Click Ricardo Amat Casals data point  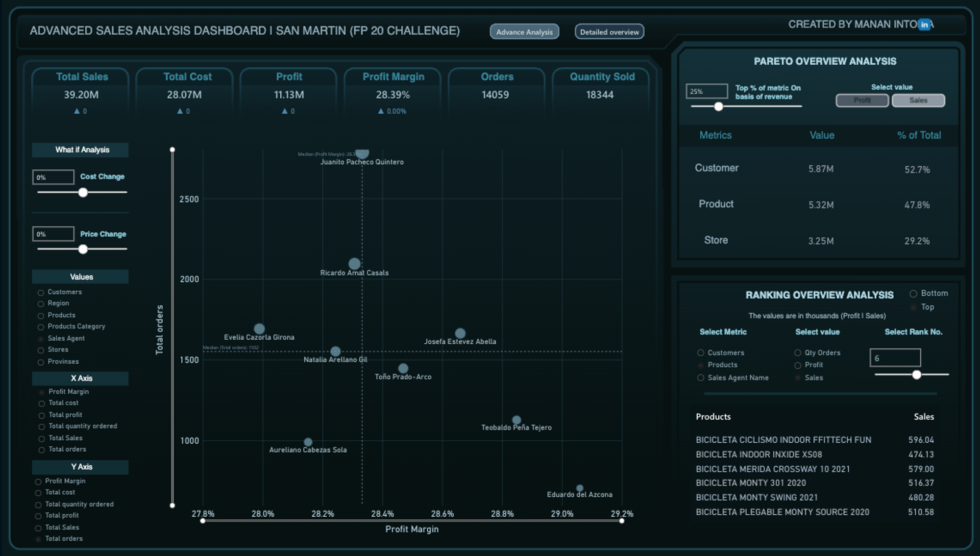coord(354,264)
